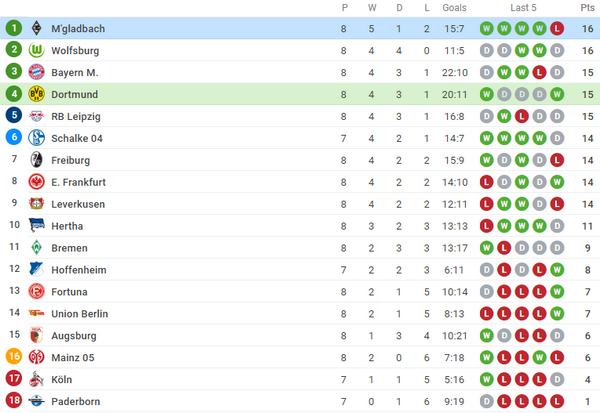The width and height of the screenshot is (600, 413).
Task: Click the Wolfsburg club logo
Action: pyautogui.click(x=36, y=50)
